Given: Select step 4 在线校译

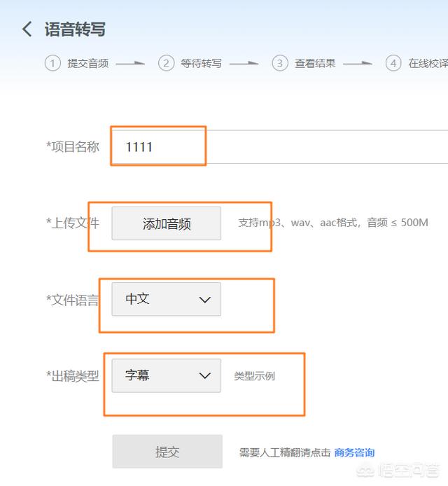Looking at the screenshot, I should coord(416,63).
